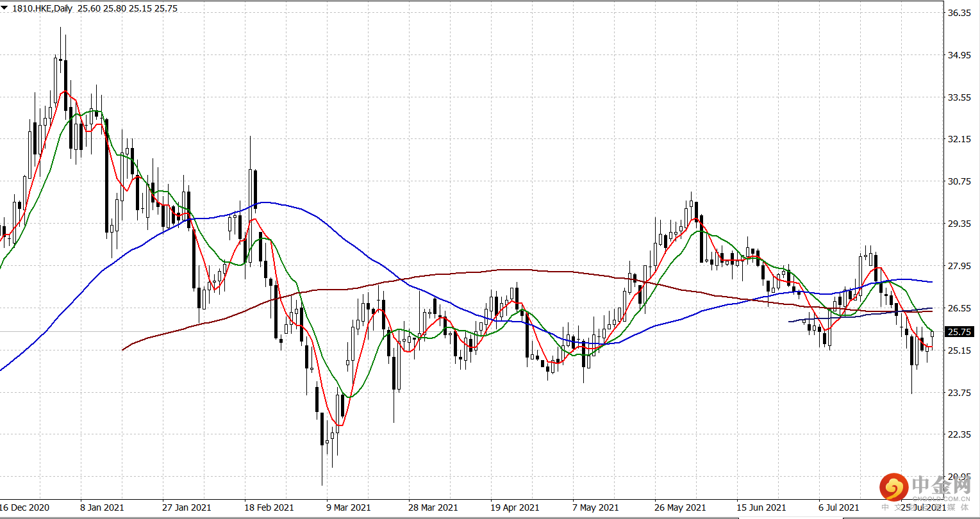Click the 7 May 2021 date label

click(596, 507)
